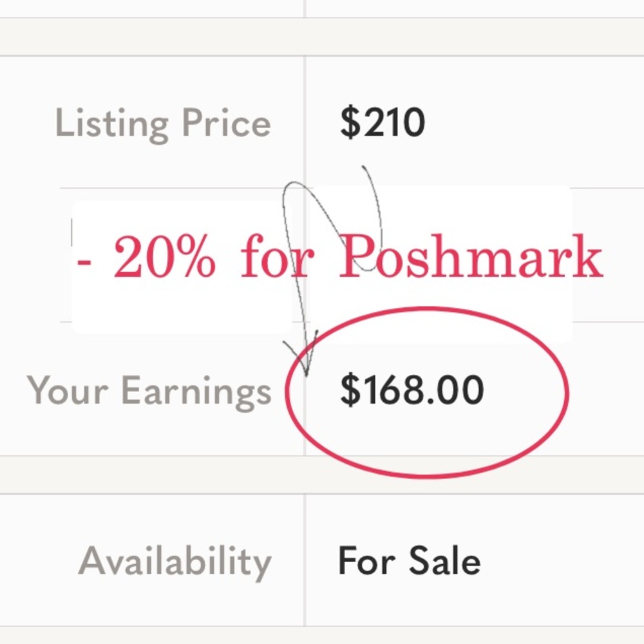Click the gray band below Your Earnings row
This screenshot has width=644, height=644.
[x=322, y=475]
